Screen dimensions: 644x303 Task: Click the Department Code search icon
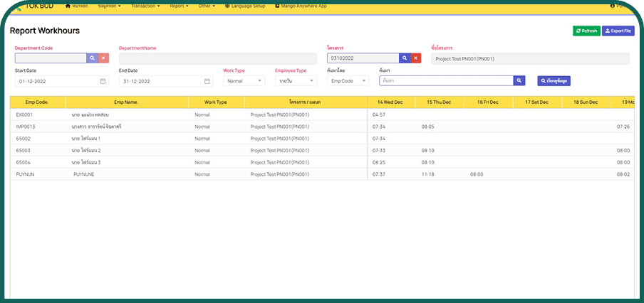pos(92,58)
